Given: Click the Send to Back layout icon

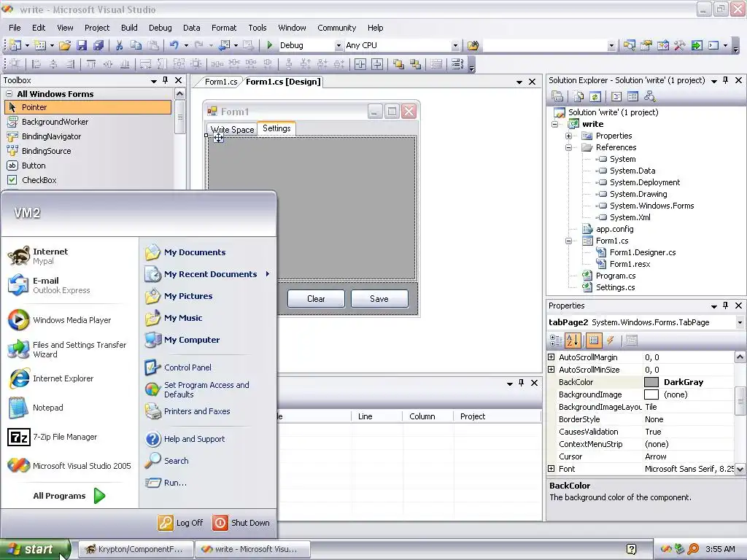Looking at the screenshot, I should click(x=415, y=64).
